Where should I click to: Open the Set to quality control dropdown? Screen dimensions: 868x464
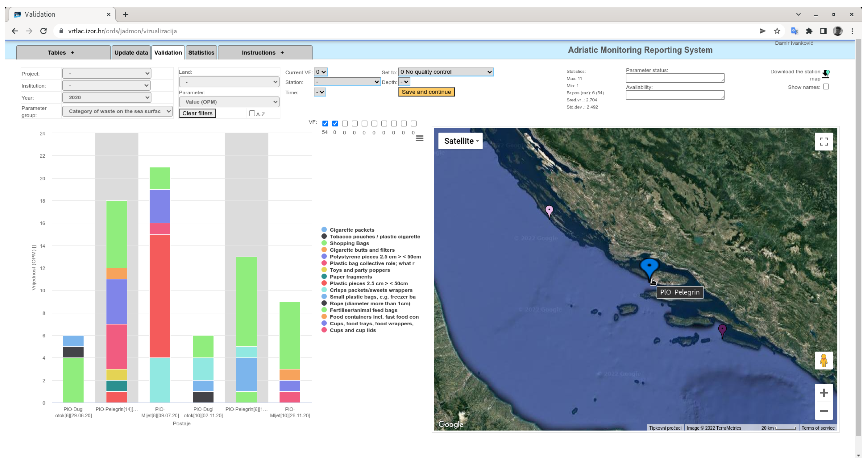click(445, 72)
